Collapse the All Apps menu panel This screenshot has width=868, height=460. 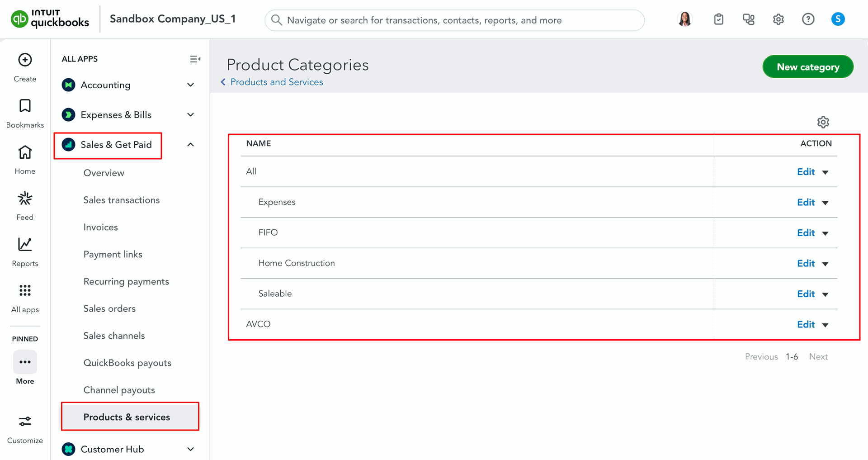195,59
